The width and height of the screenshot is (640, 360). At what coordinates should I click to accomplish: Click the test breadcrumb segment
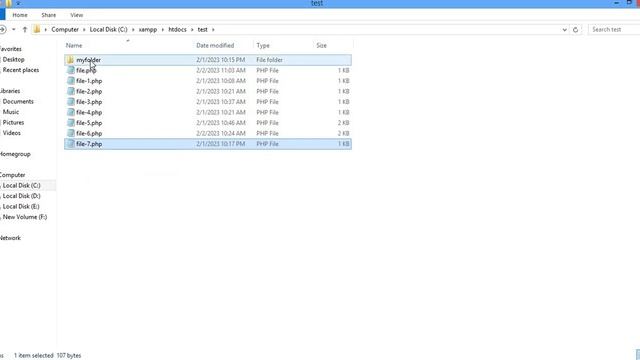click(202, 29)
